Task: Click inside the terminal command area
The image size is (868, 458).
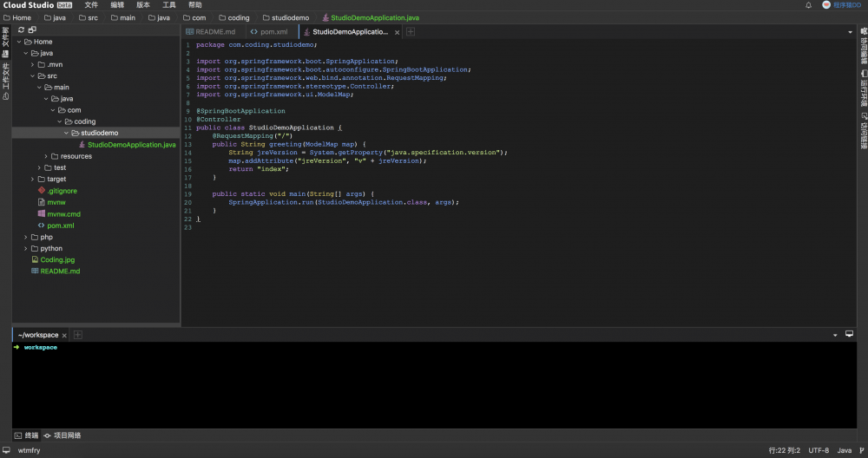Action: tap(434, 382)
